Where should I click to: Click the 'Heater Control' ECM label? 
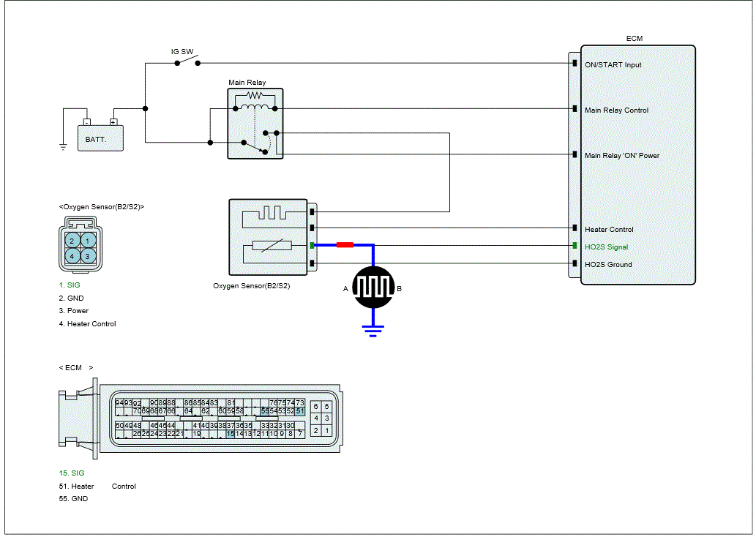(x=609, y=230)
